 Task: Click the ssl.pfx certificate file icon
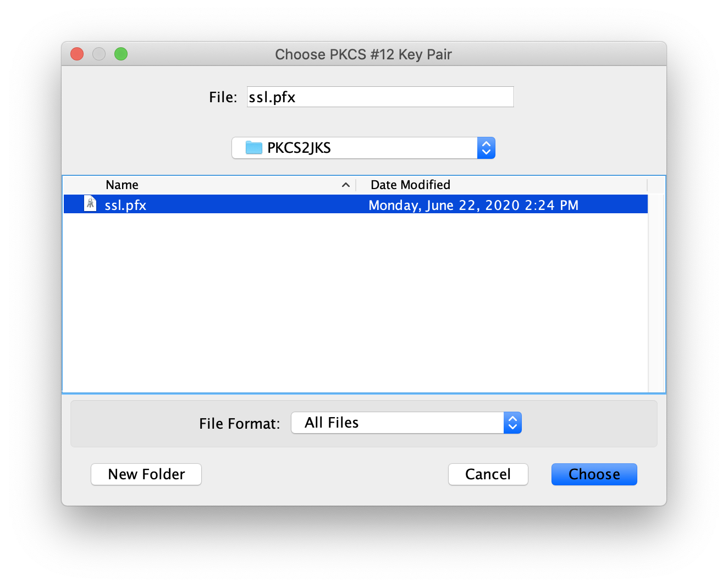click(x=90, y=204)
